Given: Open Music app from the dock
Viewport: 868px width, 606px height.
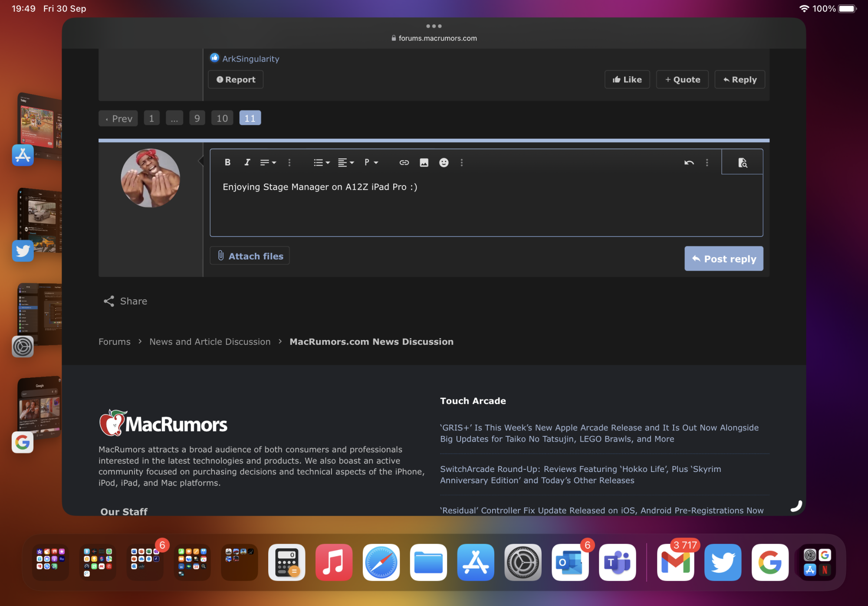Looking at the screenshot, I should click(x=334, y=562).
